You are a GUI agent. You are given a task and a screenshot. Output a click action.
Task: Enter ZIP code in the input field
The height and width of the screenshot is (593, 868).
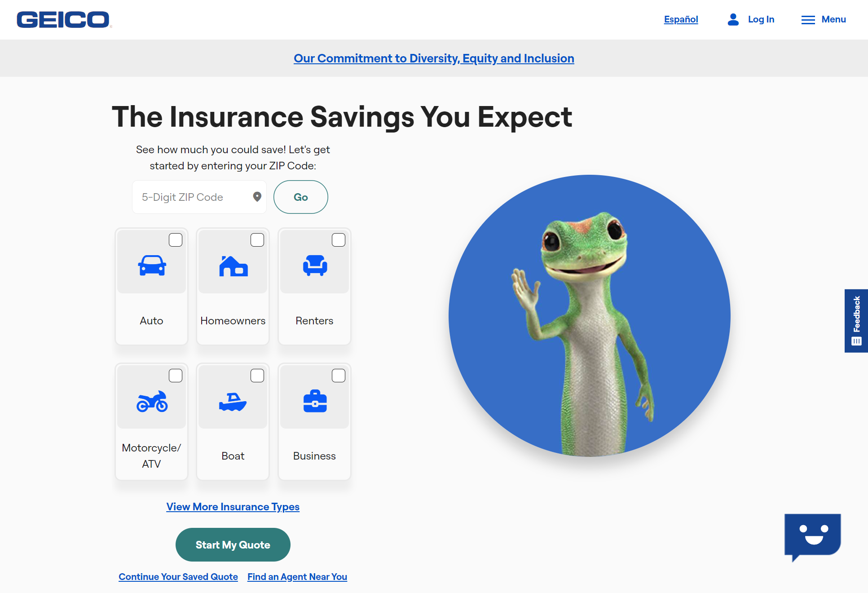pyautogui.click(x=197, y=197)
